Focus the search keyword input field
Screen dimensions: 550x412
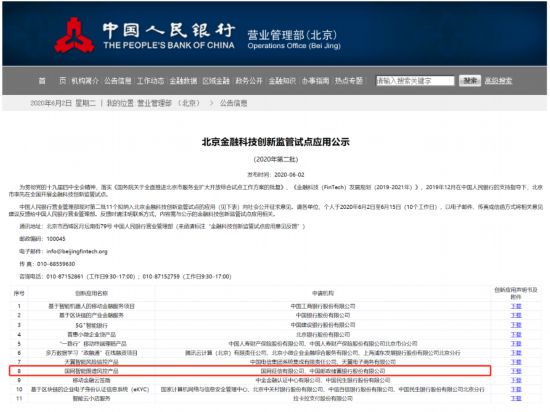tap(415, 81)
